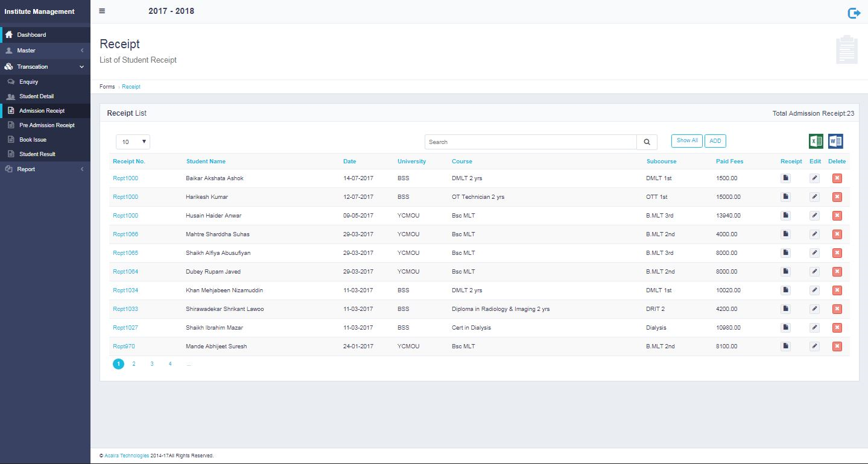Screen dimensions: 868x464
Task: Click the search magnifier button
Action: click(x=647, y=142)
